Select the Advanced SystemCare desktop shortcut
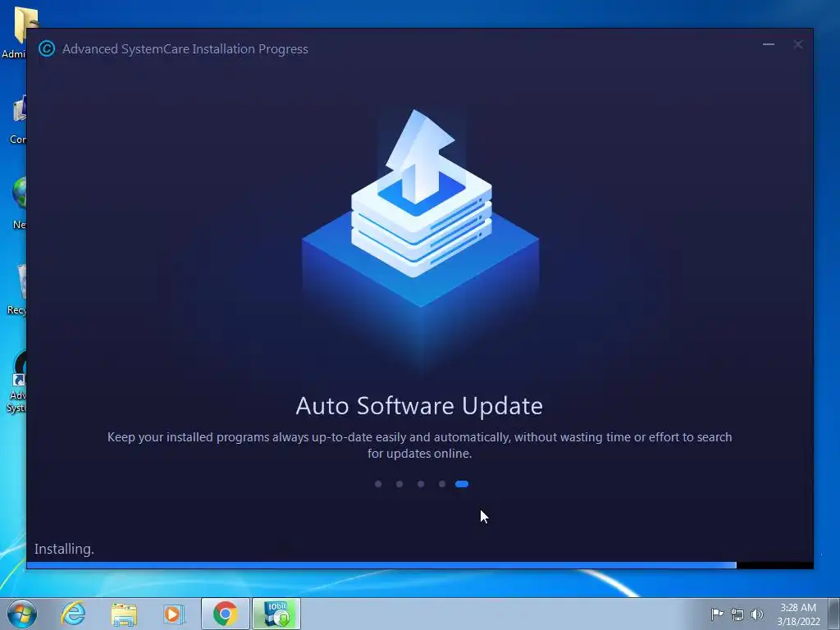840x630 pixels. (16, 381)
